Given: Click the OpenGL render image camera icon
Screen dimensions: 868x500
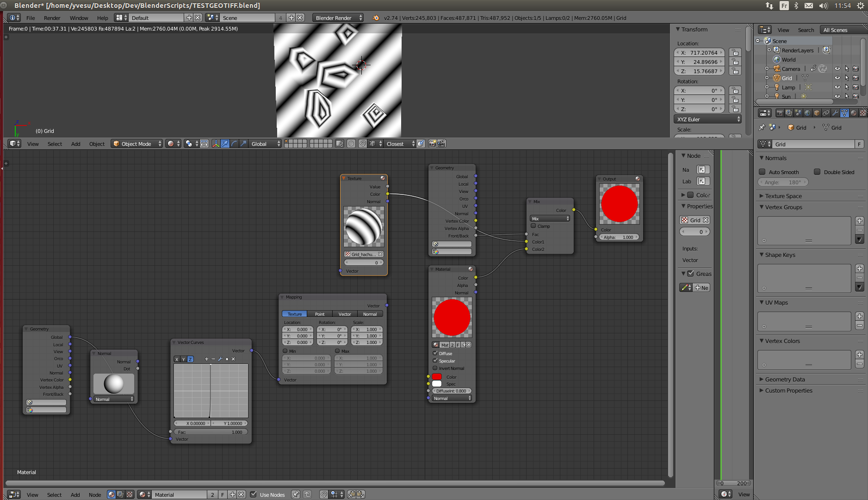Looking at the screenshot, I should click(432, 144).
